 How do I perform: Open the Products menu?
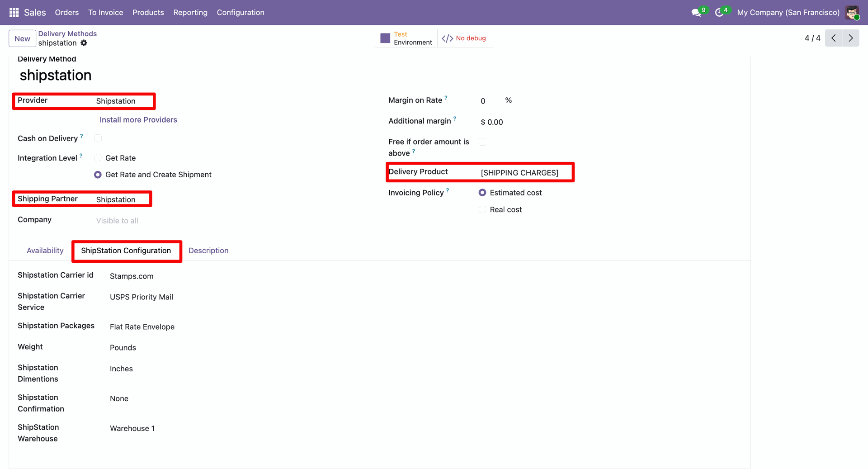(148, 12)
